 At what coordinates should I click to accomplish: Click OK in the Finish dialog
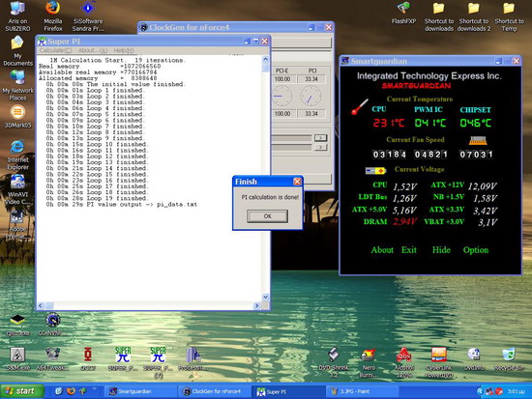point(267,216)
